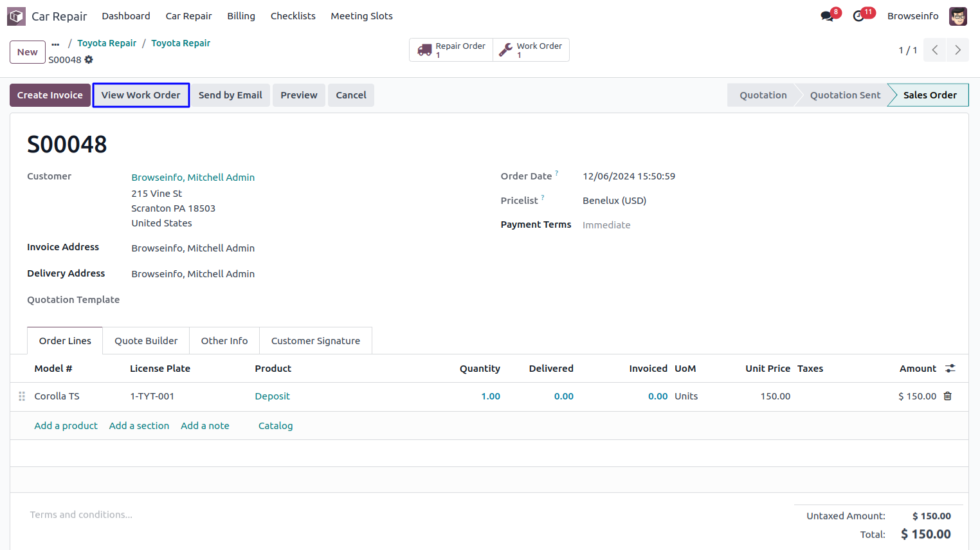Click the Browseinfo user avatar

click(x=957, y=16)
